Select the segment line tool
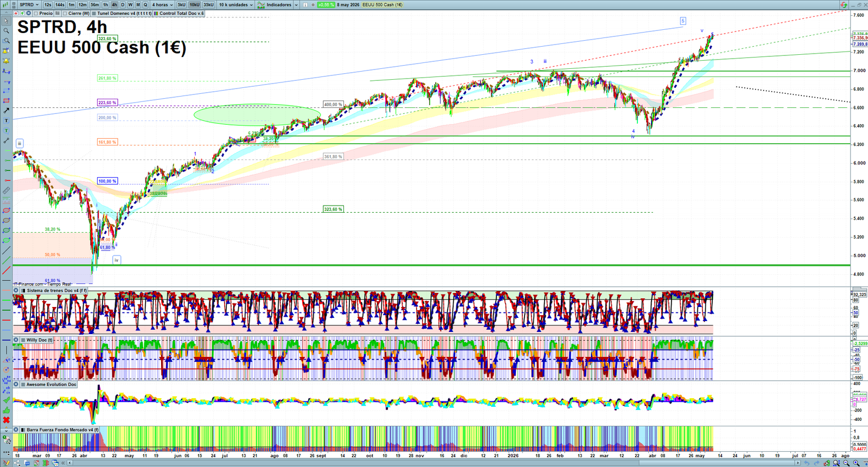This screenshot has height=467, width=868. (x=7, y=140)
